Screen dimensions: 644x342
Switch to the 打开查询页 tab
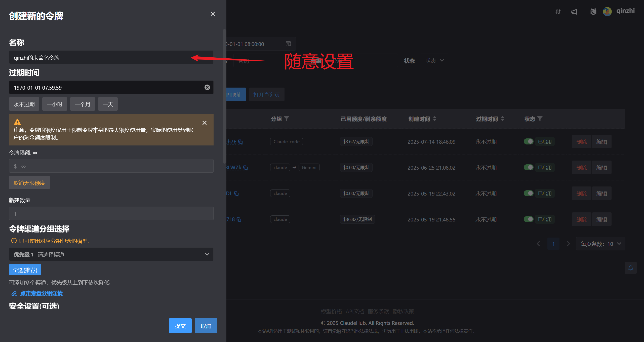tap(267, 94)
